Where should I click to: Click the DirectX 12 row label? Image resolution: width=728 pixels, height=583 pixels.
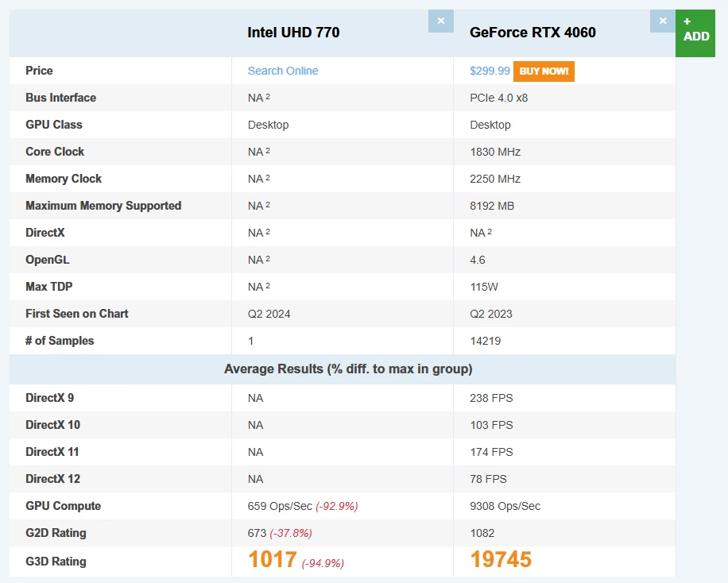click(53, 479)
